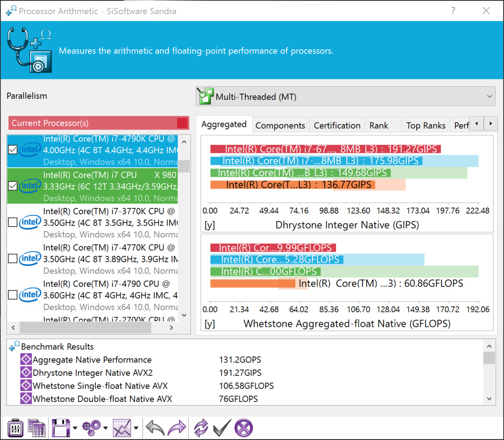
Task: Open the Multi-Threaded (MT) parallelism dropdown
Action: pyautogui.click(x=345, y=96)
